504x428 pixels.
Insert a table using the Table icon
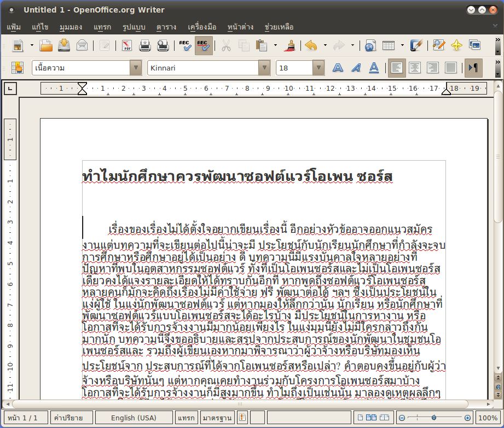389,45
